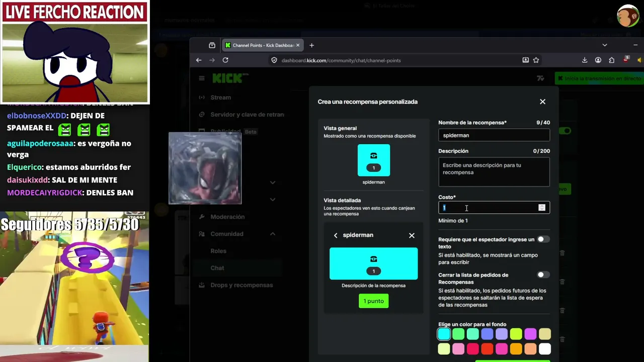Click the Spider-Man image thumbnail
Screen dimensions: 644x362
pyautogui.click(x=205, y=168)
